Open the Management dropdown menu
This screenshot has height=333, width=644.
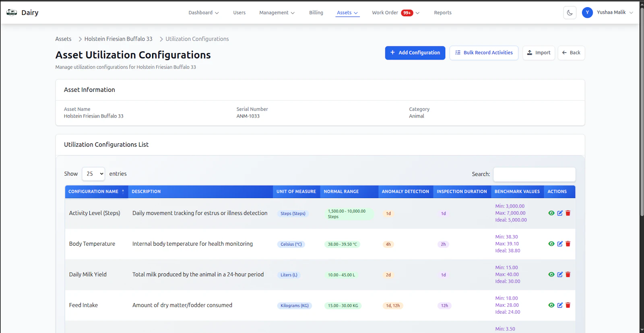pyautogui.click(x=277, y=12)
